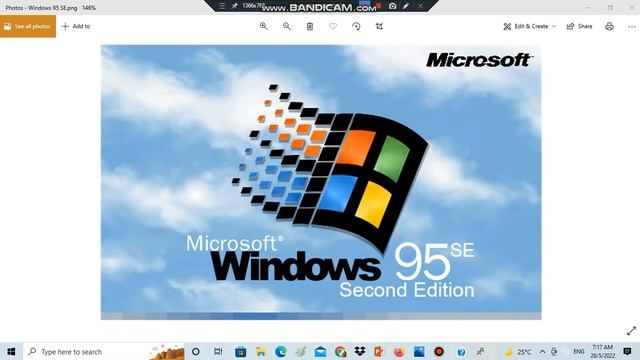This screenshot has width=640, height=360.
Task: Switch the ENG input language indicator
Action: (578, 351)
